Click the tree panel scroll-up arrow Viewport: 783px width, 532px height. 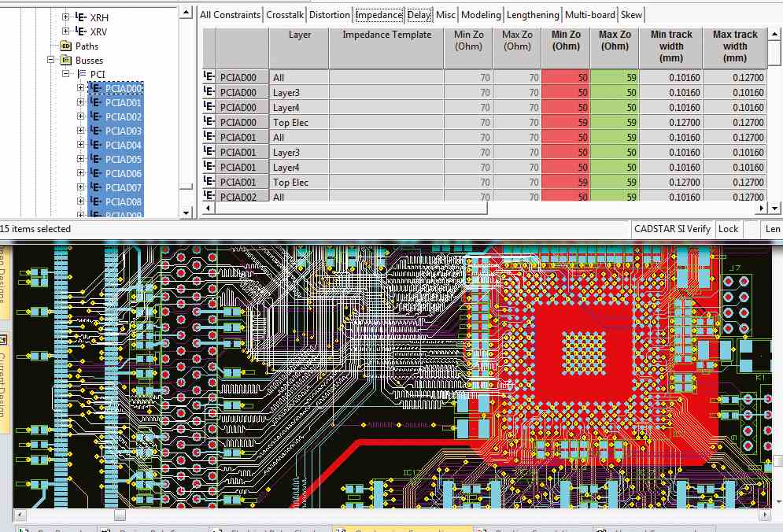186,13
